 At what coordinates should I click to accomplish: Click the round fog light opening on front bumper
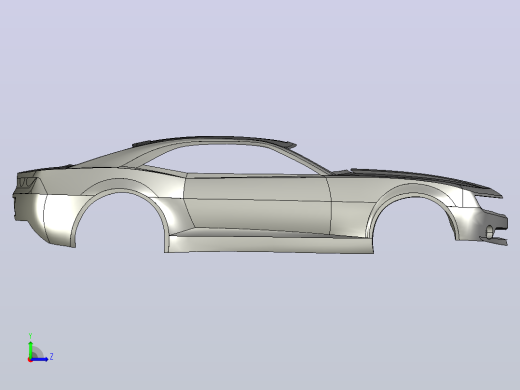coord(489,232)
